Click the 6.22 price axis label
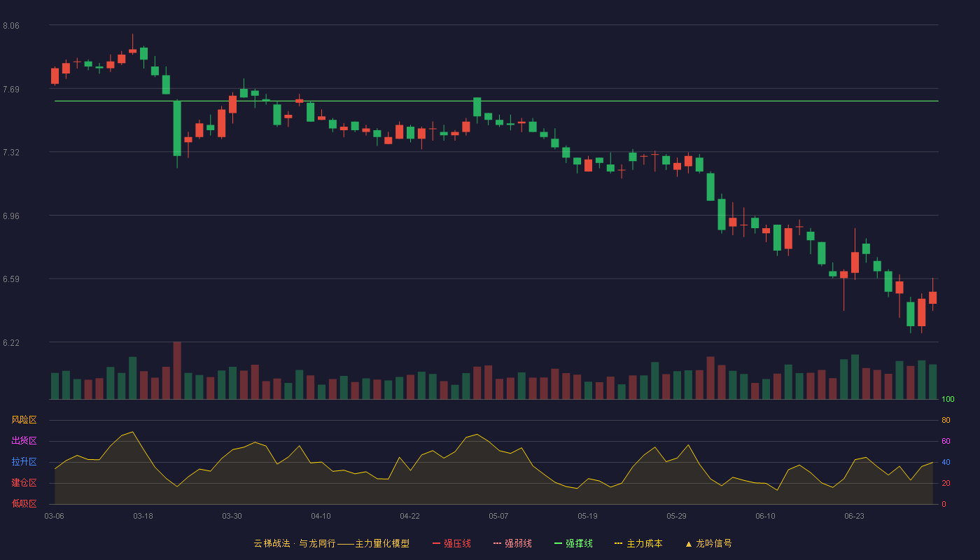Viewport: 980px width, 560px height. click(11, 343)
